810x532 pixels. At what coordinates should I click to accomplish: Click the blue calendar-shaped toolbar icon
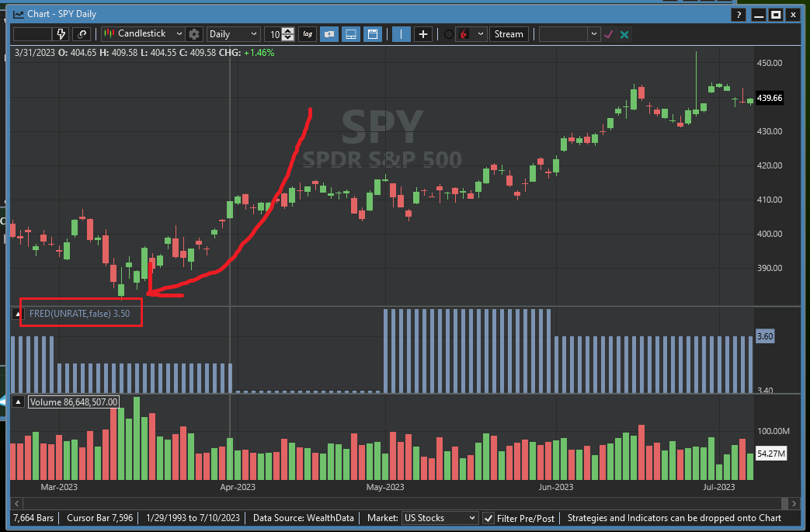coord(373,34)
